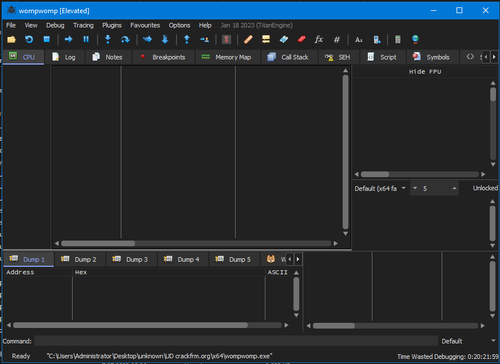500x364 pixels.
Task: Select the Dump 4 tab
Action: pos(183,259)
